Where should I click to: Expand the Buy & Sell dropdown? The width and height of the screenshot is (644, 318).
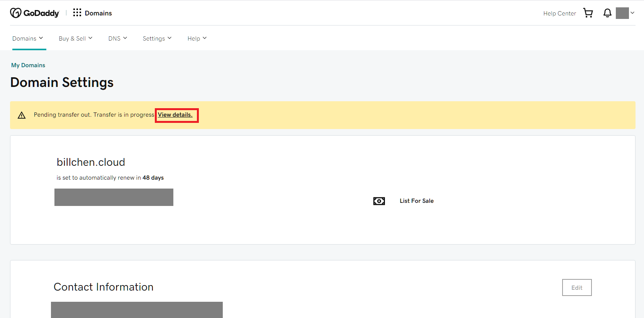76,38
